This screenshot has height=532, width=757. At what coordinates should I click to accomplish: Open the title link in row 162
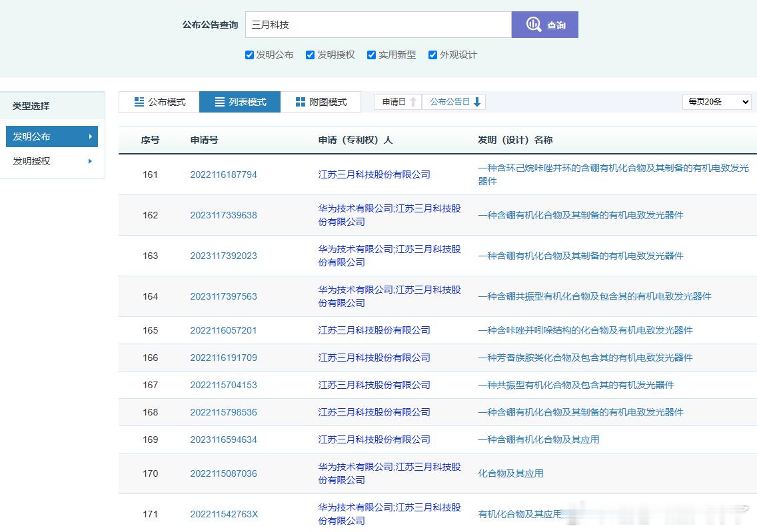[x=581, y=215]
